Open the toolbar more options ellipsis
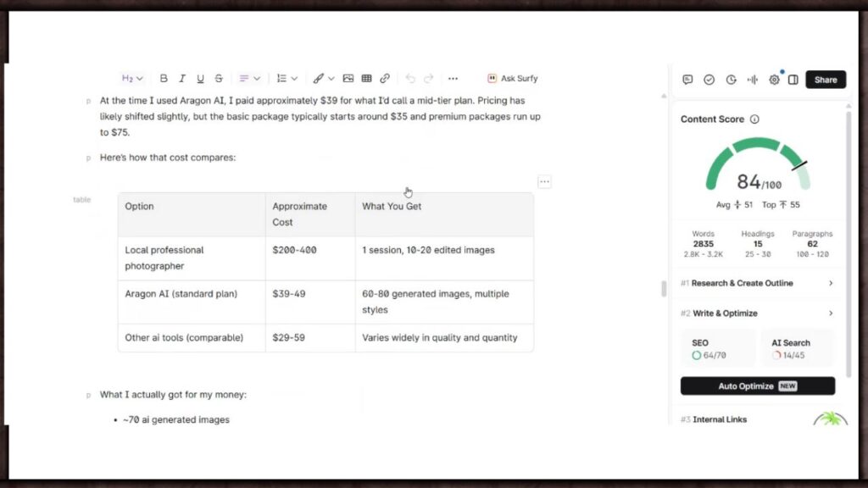 [x=453, y=79]
